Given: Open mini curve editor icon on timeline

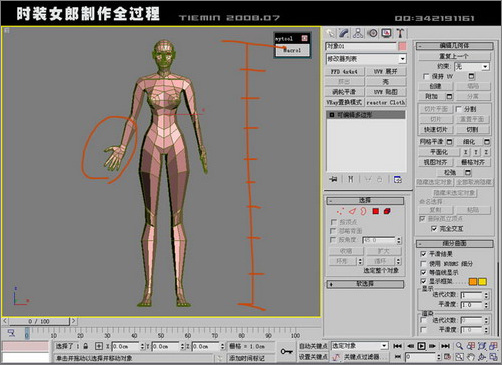Looking at the screenshot, I should [x=12, y=333].
